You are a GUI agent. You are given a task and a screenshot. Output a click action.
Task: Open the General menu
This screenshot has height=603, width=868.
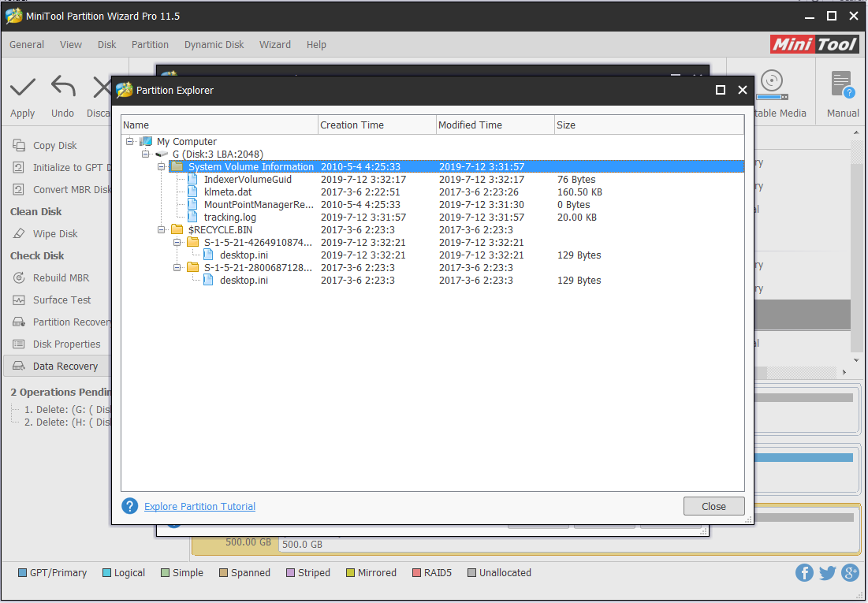27,45
